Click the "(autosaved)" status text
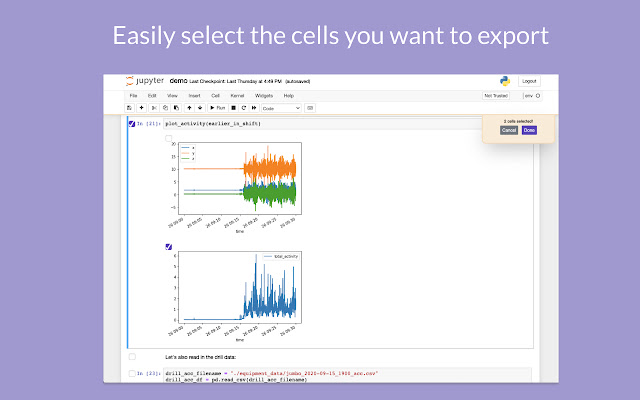This screenshot has height=400, width=640. tap(298, 81)
